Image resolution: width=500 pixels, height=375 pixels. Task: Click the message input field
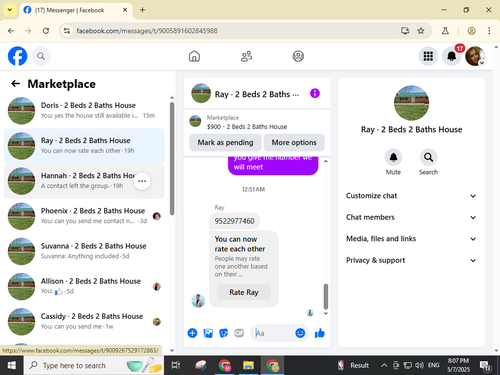tap(273, 333)
